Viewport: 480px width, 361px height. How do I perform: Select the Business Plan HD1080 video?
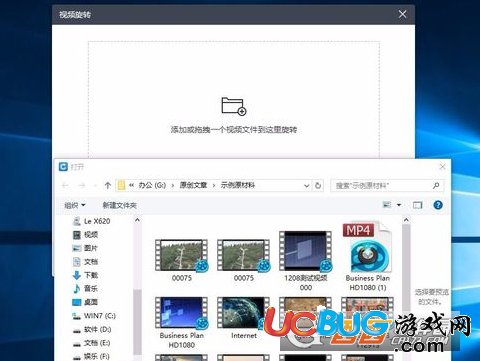182,323
